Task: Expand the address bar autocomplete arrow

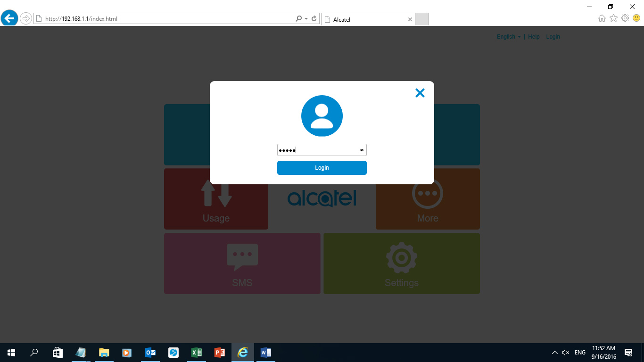Action: pos(306,19)
